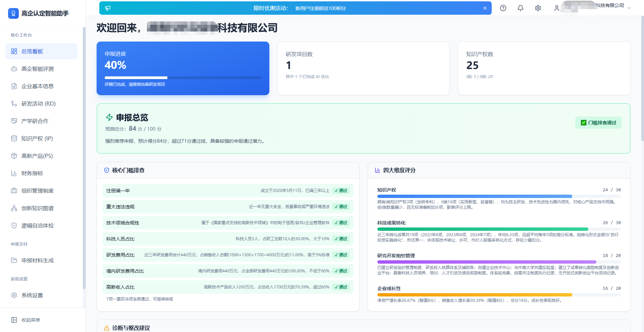Click the gear icon beside 系统设置 in sidebar
Screen dimensions: 644x332
coord(14,295)
